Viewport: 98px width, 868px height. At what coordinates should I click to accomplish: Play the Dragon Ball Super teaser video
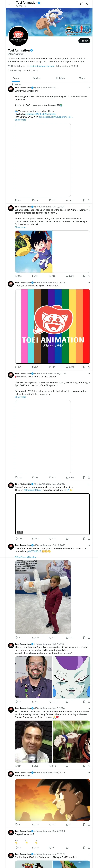[52, 514]
